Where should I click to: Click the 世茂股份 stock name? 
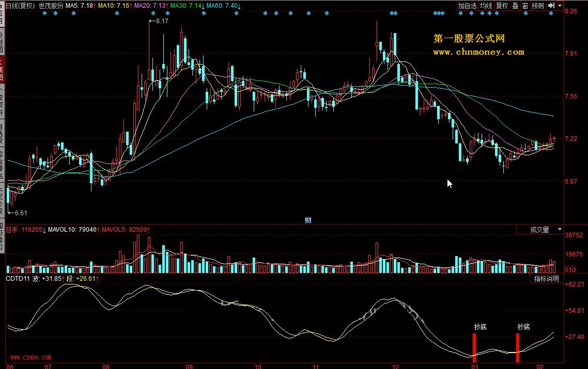point(51,6)
